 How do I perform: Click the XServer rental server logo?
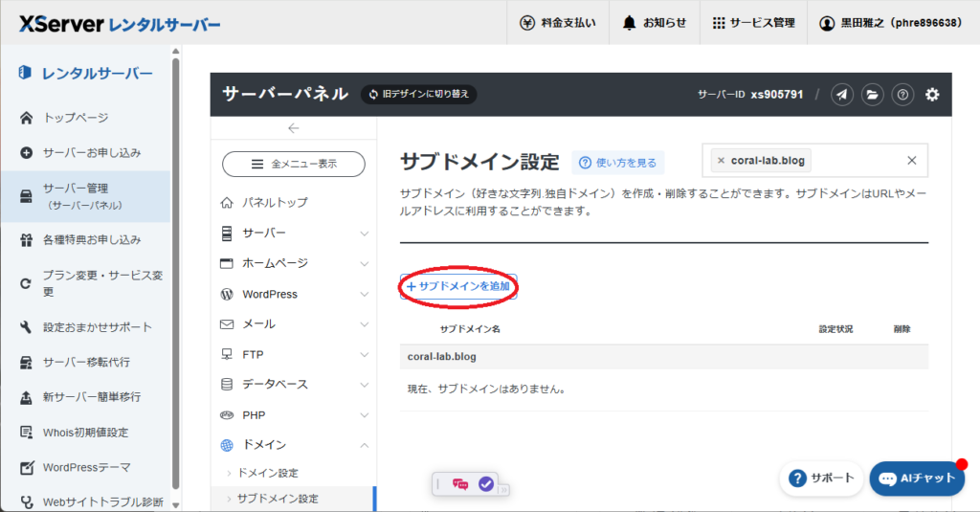coord(120,24)
